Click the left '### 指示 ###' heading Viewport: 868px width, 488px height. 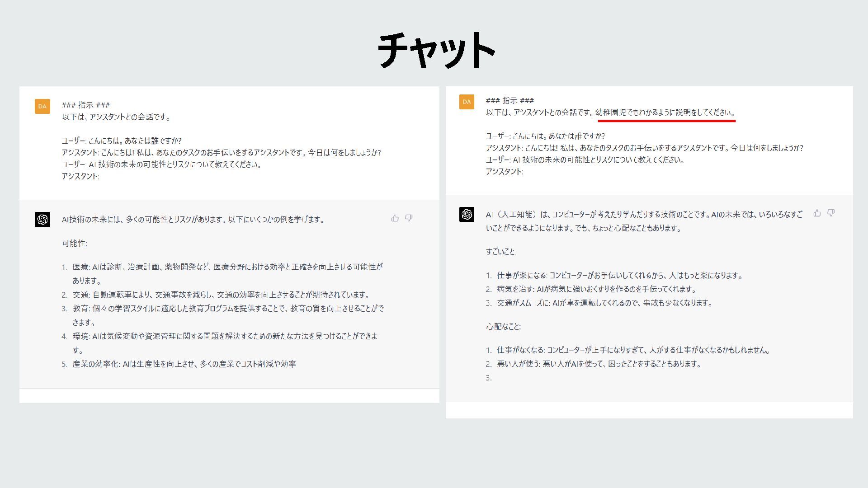(86, 105)
